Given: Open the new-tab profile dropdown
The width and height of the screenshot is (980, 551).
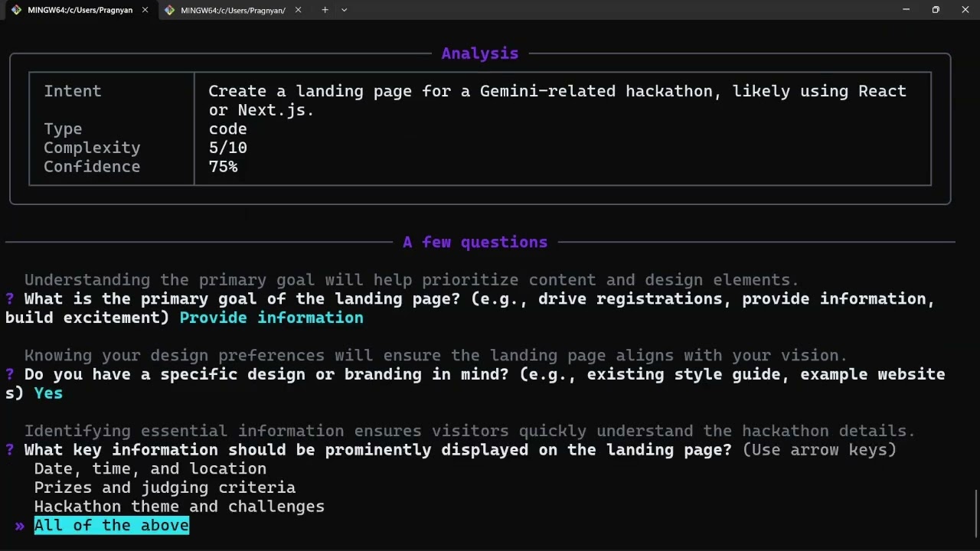Looking at the screenshot, I should (x=344, y=10).
